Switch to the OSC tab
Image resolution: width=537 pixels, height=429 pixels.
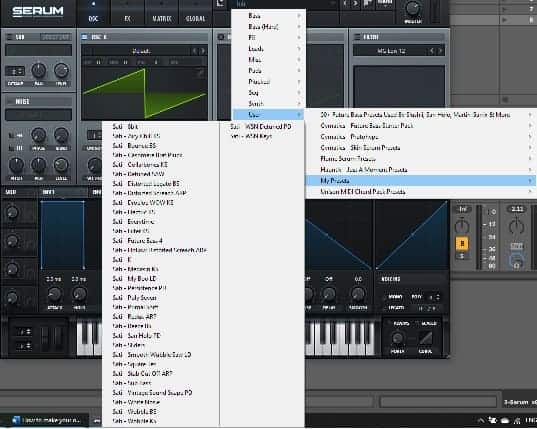point(93,18)
